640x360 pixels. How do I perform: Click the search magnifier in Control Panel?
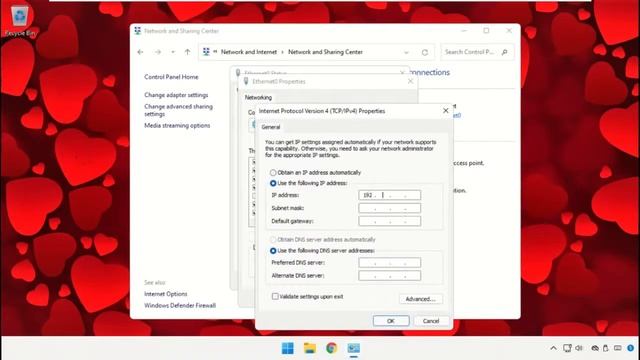coord(504,52)
